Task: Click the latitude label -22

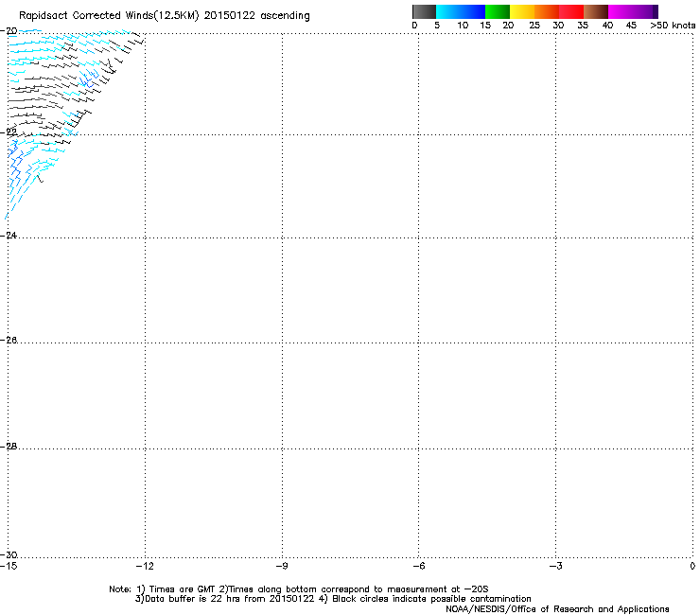Action: point(9,132)
